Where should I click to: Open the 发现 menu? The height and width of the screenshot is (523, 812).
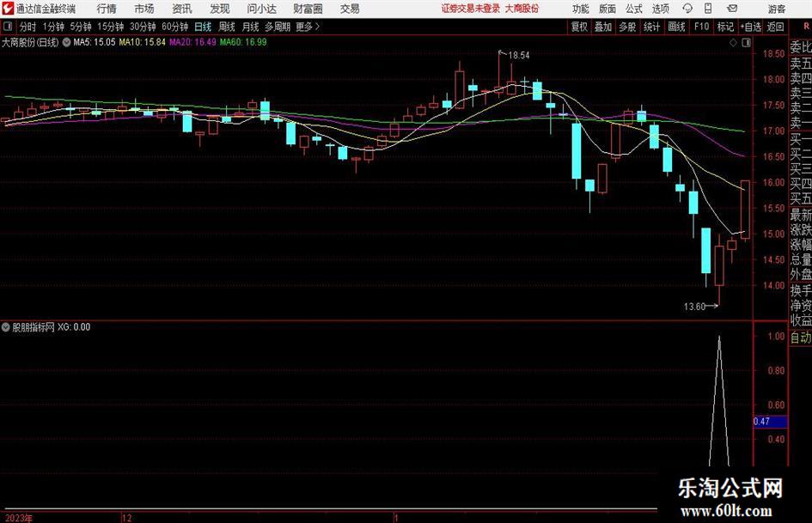(220, 9)
